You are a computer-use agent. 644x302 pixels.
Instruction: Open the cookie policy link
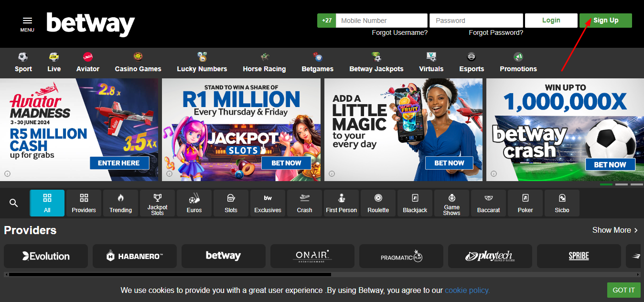point(467,290)
